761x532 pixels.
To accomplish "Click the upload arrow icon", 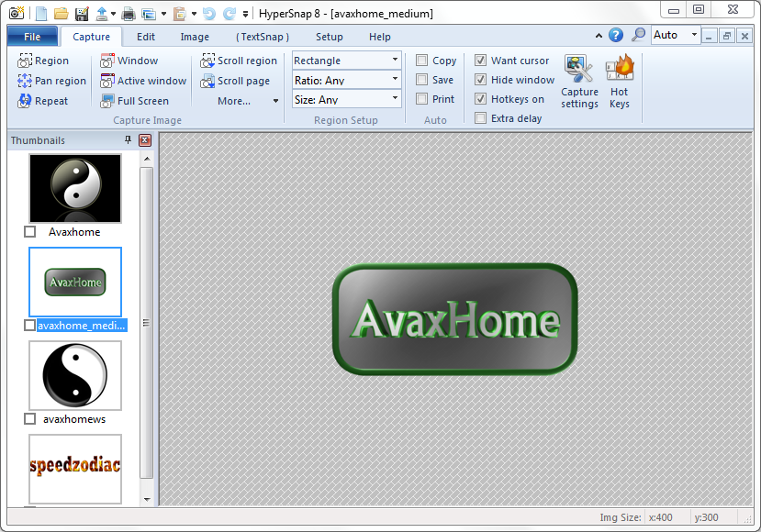I will (101, 14).
